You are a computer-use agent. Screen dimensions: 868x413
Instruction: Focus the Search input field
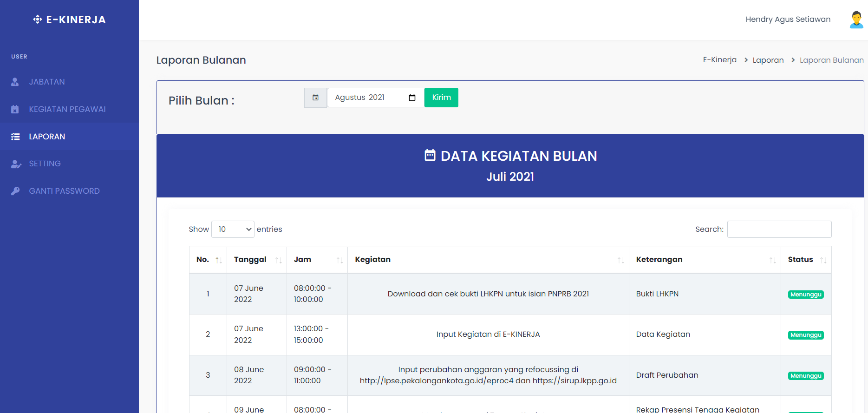click(x=779, y=229)
